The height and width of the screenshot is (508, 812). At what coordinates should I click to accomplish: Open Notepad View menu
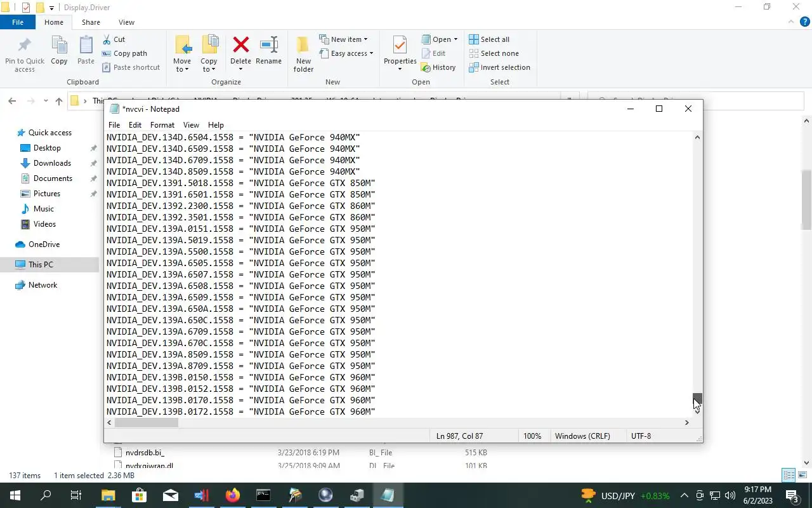[191, 125]
